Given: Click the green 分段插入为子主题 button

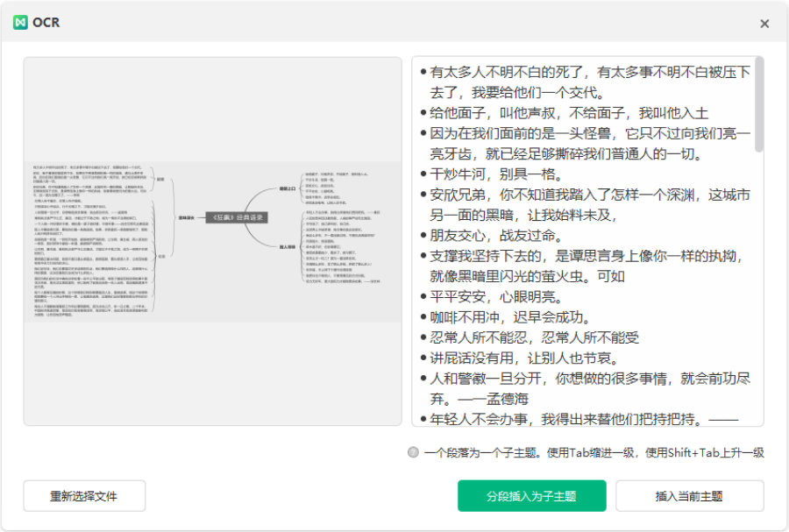Looking at the screenshot, I should point(531,495).
